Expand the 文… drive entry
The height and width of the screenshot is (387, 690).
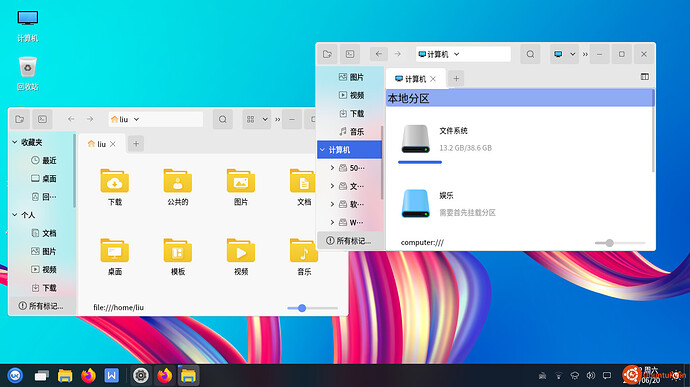coord(332,186)
